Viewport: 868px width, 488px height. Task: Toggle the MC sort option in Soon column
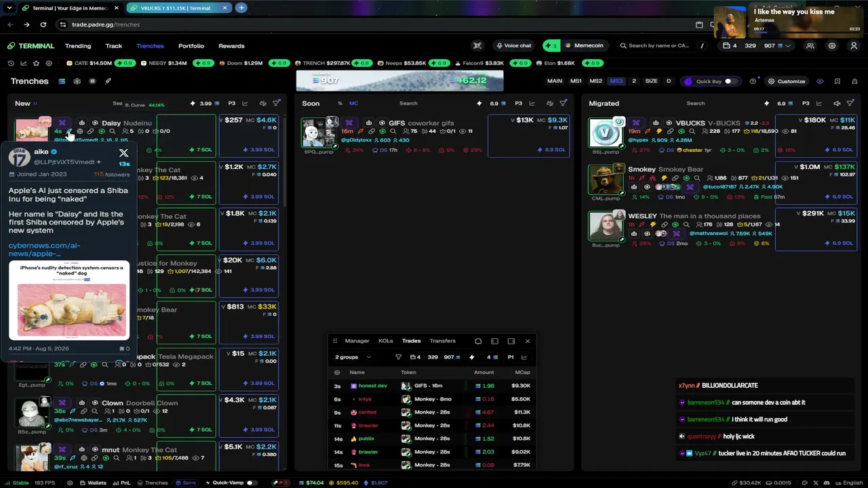(x=353, y=104)
